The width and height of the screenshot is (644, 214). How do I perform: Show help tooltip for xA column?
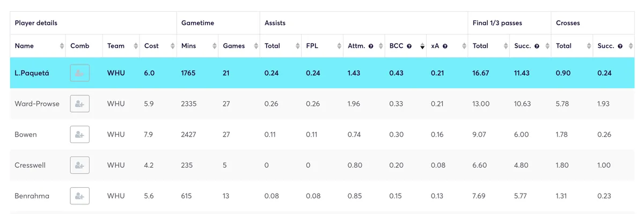445,46
